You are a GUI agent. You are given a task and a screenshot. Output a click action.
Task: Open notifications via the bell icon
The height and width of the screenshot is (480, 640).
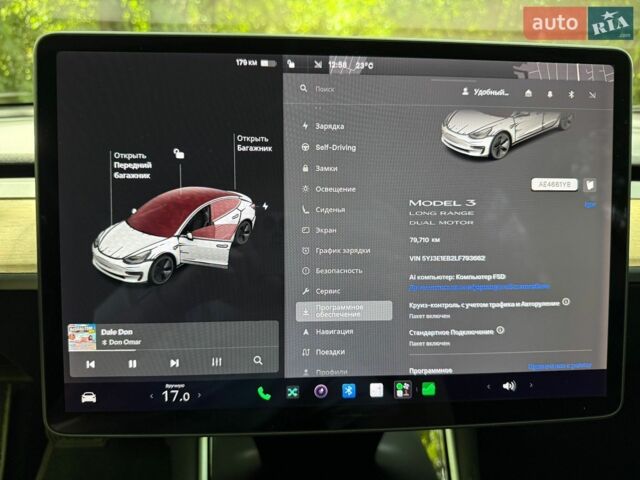point(550,94)
